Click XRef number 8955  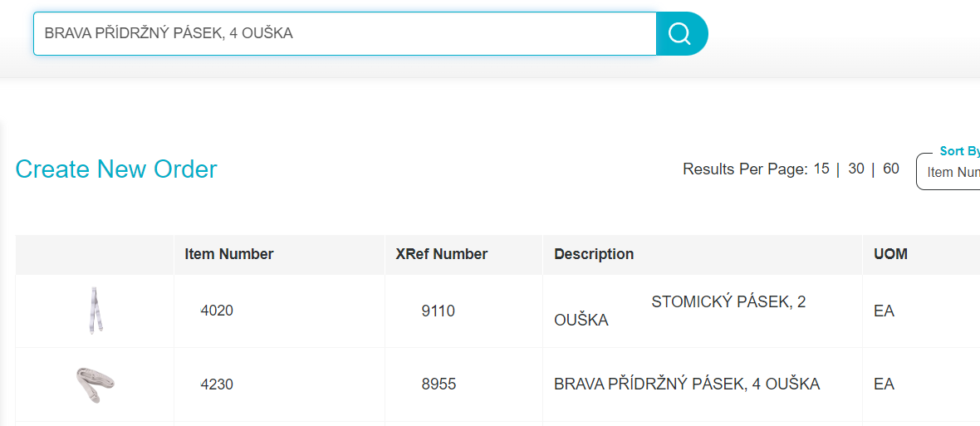click(439, 384)
